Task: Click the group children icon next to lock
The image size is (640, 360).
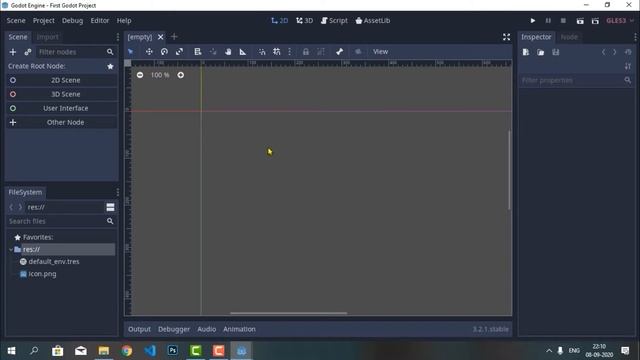Action: point(321,52)
